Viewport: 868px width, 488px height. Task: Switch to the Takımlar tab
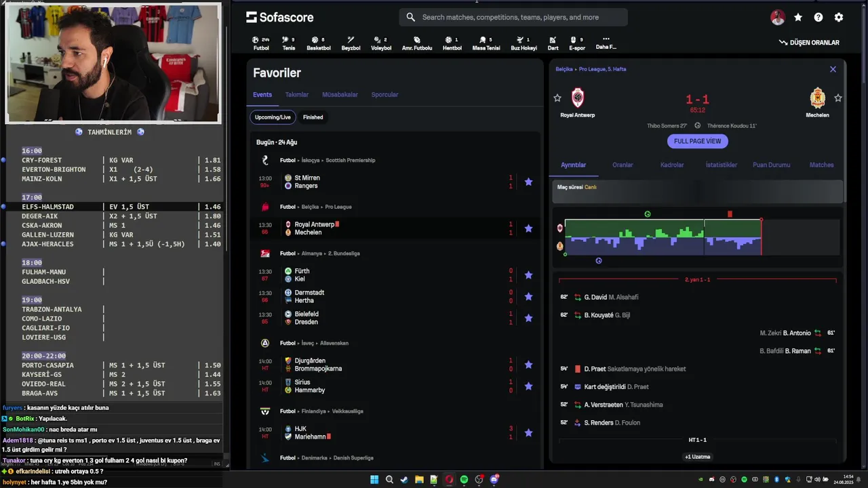pyautogui.click(x=297, y=95)
